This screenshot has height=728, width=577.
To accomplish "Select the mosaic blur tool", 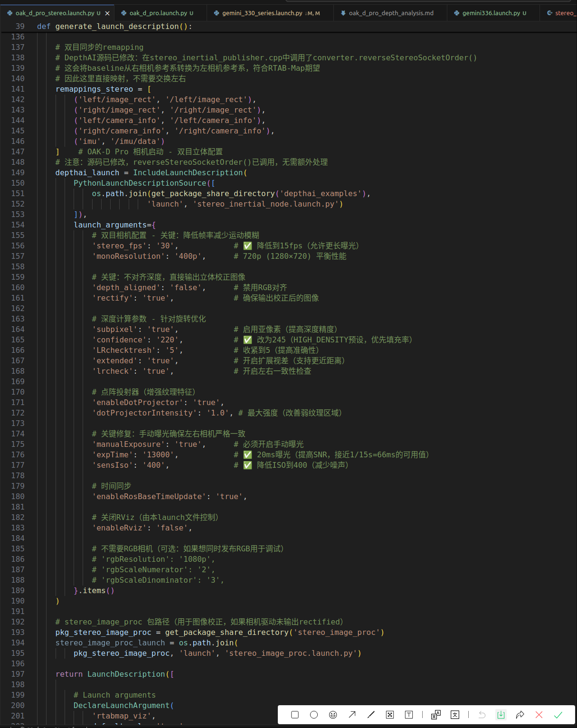I will coord(390,715).
